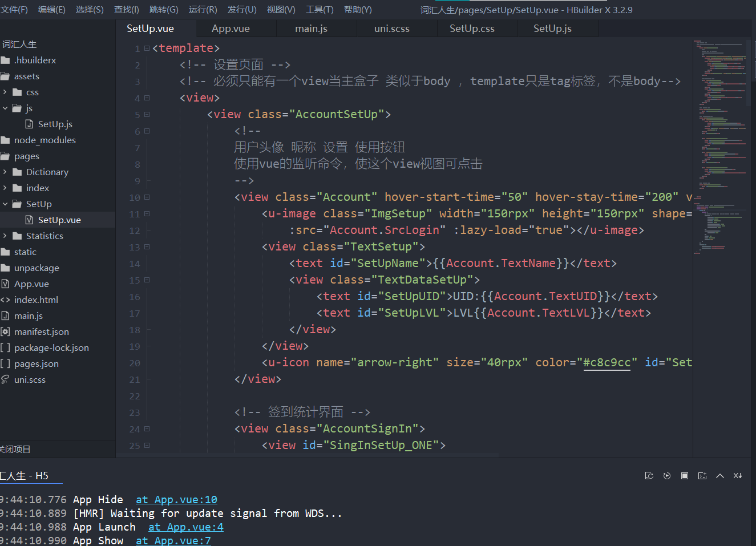This screenshot has height=546, width=756.
Task: Expand the css folder in the tree
Action: [x=5, y=92]
